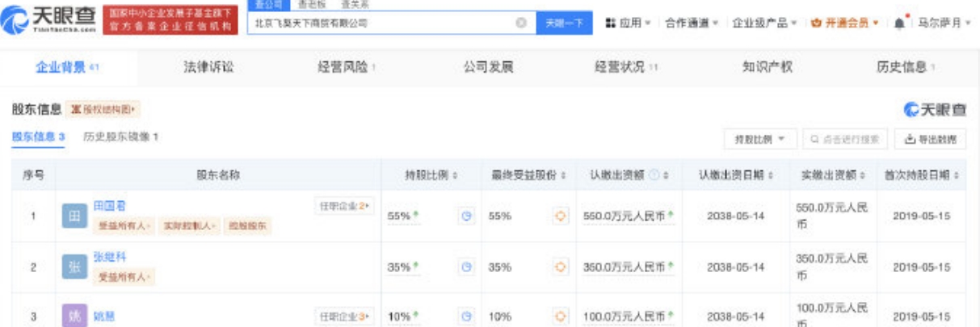Click orange beneficiary icon in 田国君's row
The height and width of the screenshot is (327, 980).
(x=558, y=216)
